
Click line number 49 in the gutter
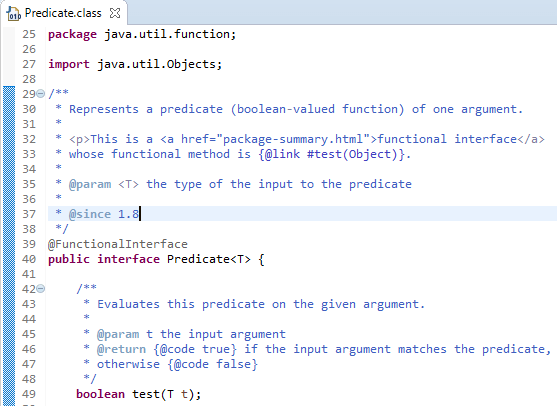tap(29, 394)
